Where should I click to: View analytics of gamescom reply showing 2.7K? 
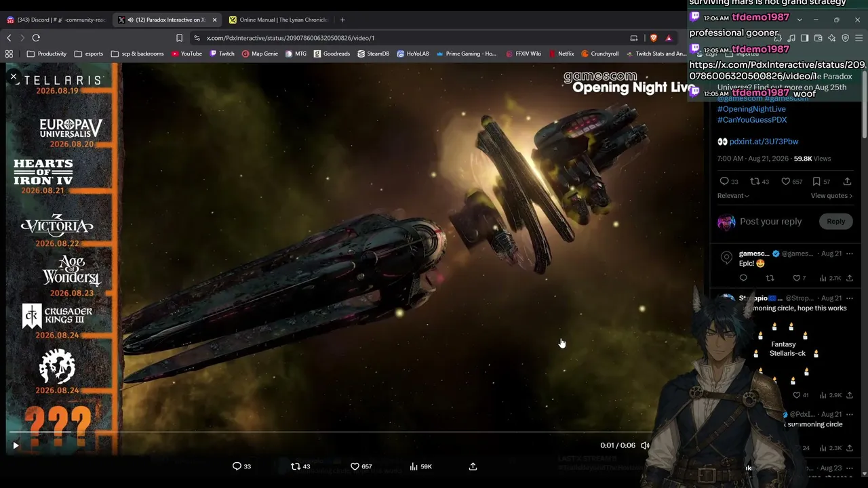pos(829,279)
